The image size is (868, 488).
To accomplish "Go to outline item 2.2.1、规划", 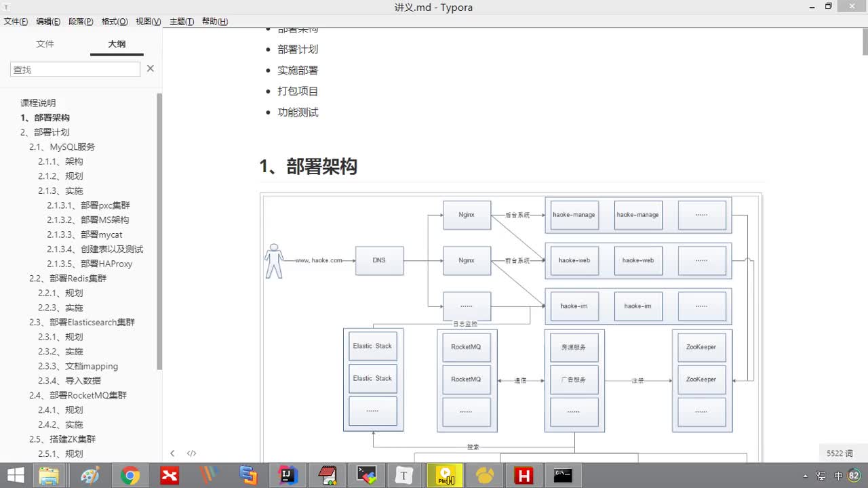I will [60, 293].
